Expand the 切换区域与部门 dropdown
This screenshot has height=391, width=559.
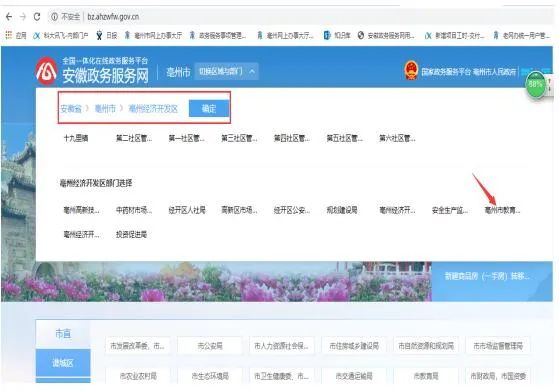pos(226,71)
